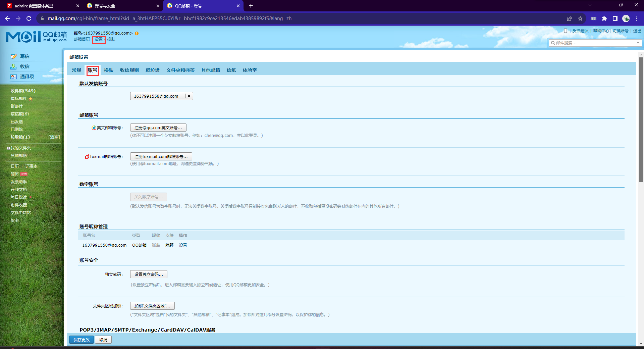644x349 pixels.
Task: Open the Chrome extensions puzzle icon
Action: click(x=604, y=18)
